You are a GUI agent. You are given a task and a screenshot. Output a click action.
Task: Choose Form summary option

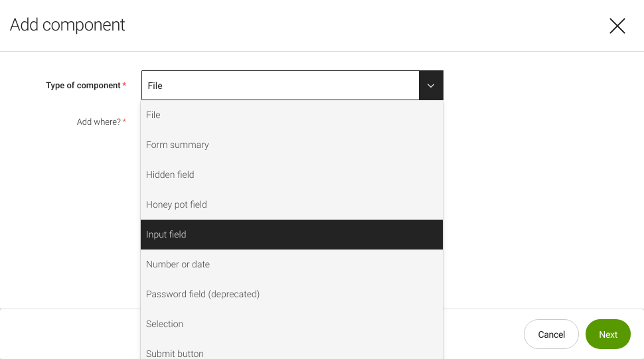[x=291, y=145]
